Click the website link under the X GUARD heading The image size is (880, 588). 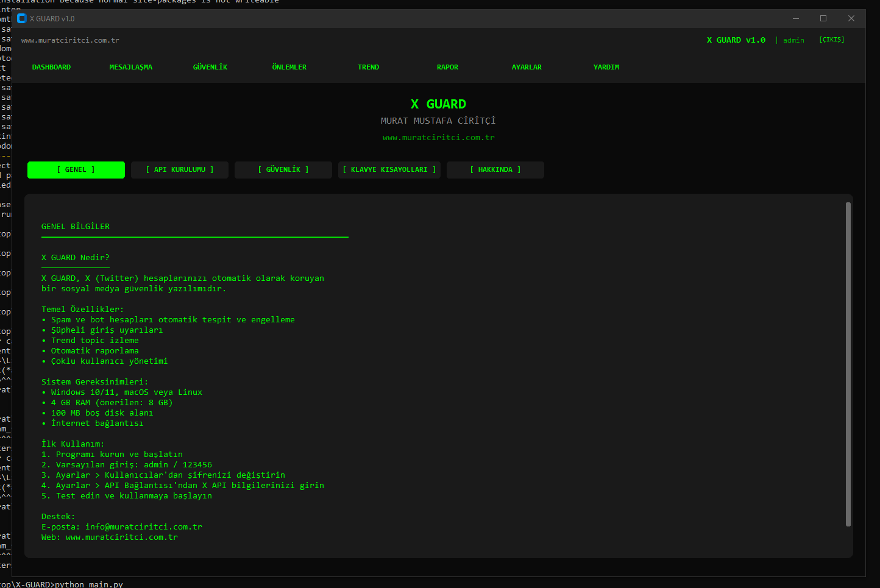(x=439, y=138)
